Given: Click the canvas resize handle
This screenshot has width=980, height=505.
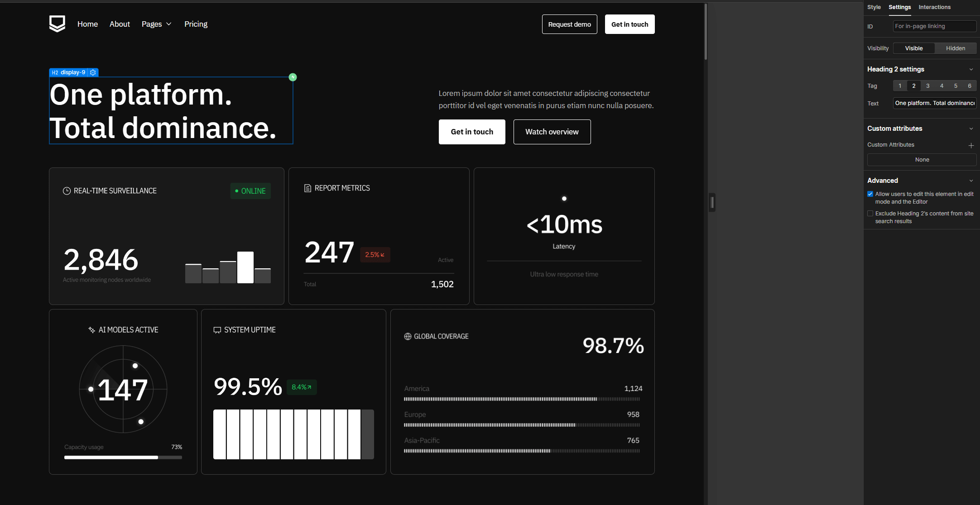Looking at the screenshot, I should coord(712,202).
